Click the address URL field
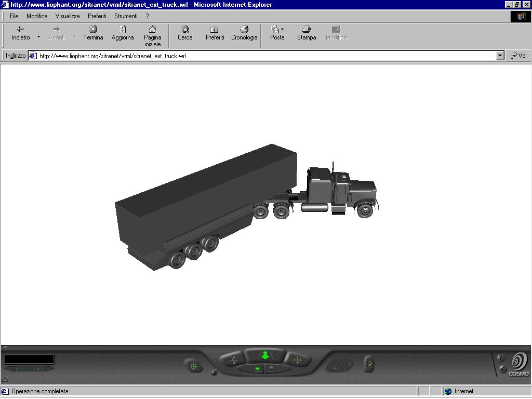The height and width of the screenshot is (399, 532). pyautogui.click(x=267, y=56)
